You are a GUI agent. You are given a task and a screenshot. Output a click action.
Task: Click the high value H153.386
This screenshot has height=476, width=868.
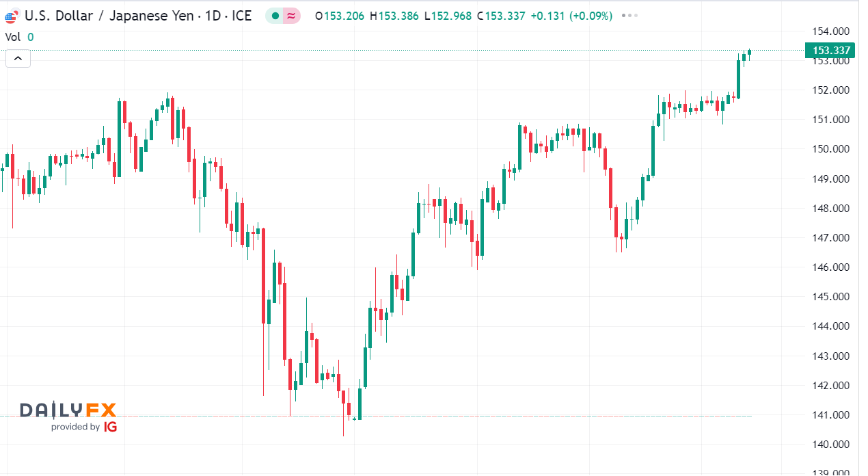pyautogui.click(x=394, y=16)
